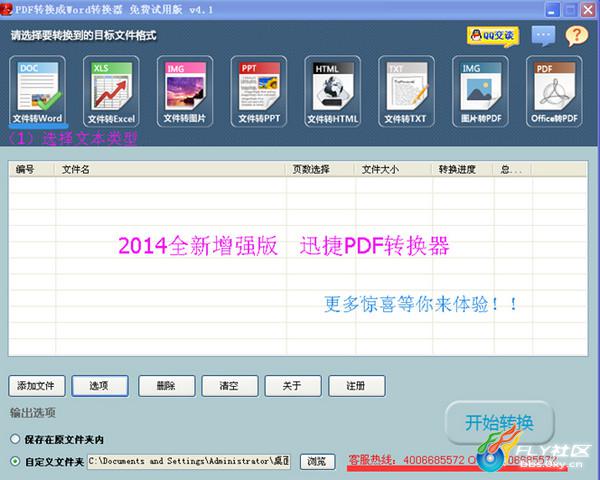Viewport: 600px width, 480px height.
Task: Open the 关于 about button
Action: click(x=293, y=386)
